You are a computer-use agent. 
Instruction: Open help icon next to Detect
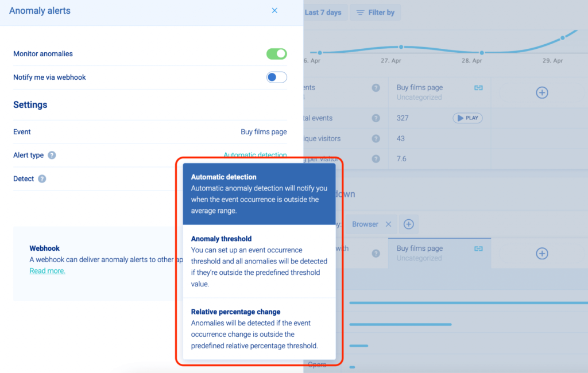[42, 179]
